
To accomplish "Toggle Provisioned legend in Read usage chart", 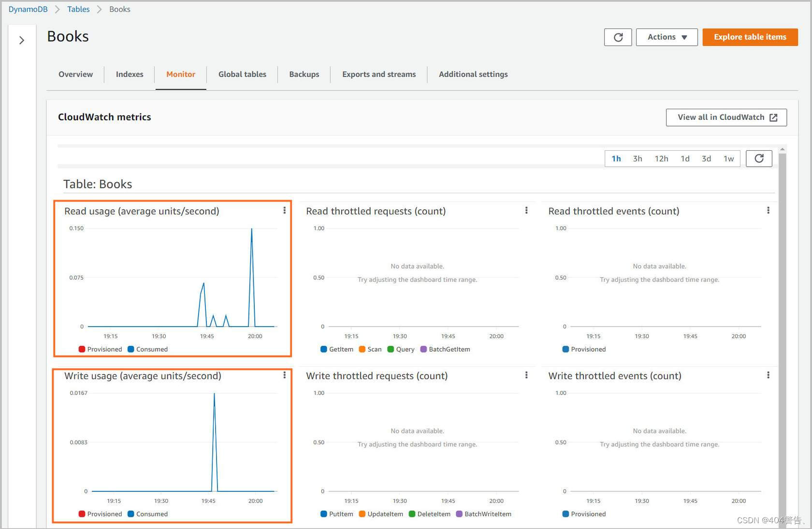I will [100, 349].
